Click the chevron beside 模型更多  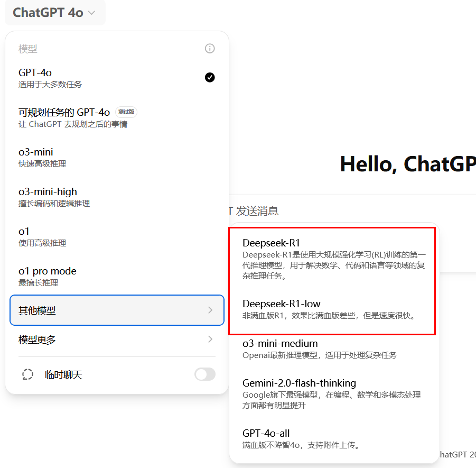[210, 339]
